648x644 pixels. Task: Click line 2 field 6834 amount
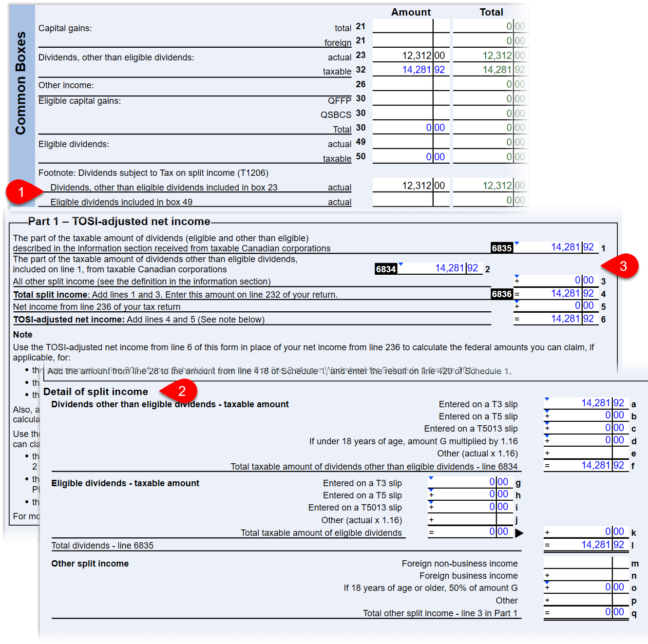tap(440, 268)
